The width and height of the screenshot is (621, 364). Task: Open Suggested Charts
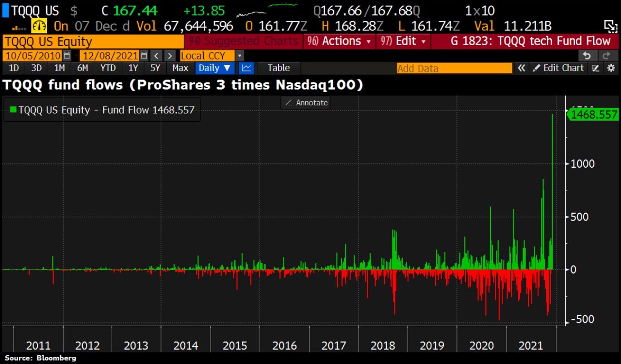click(x=244, y=41)
